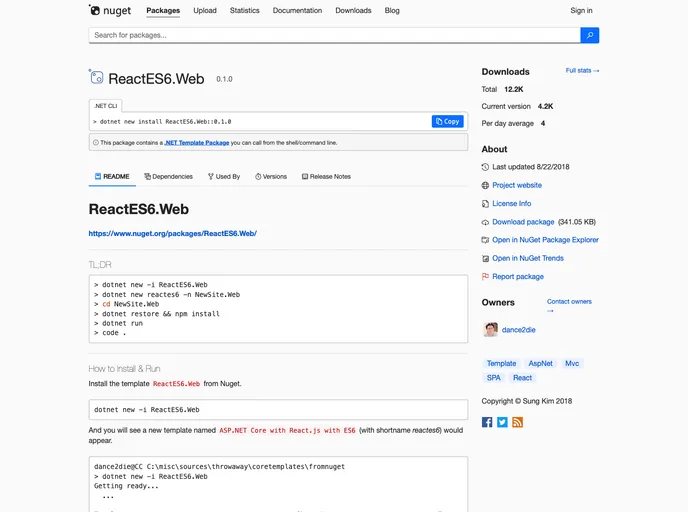This screenshot has width=688, height=512.
Task: Click the version number 0.1.0 text
Action: (x=224, y=79)
